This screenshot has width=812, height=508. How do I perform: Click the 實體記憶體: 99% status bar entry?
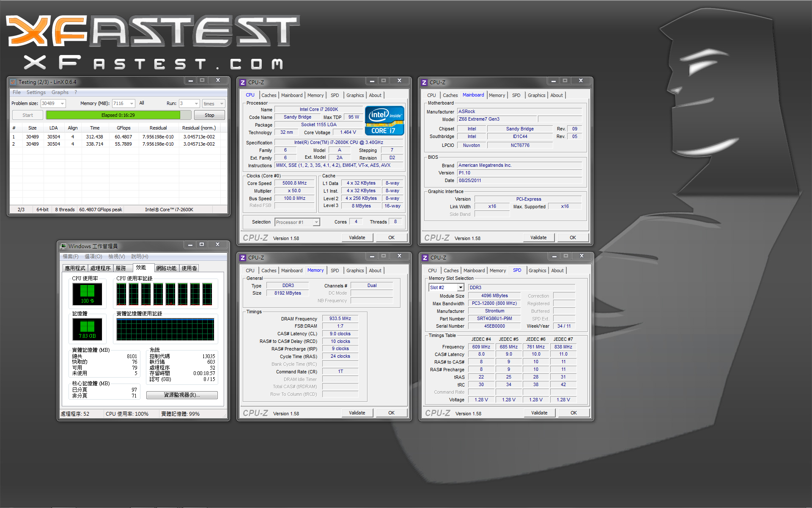tap(180, 414)
